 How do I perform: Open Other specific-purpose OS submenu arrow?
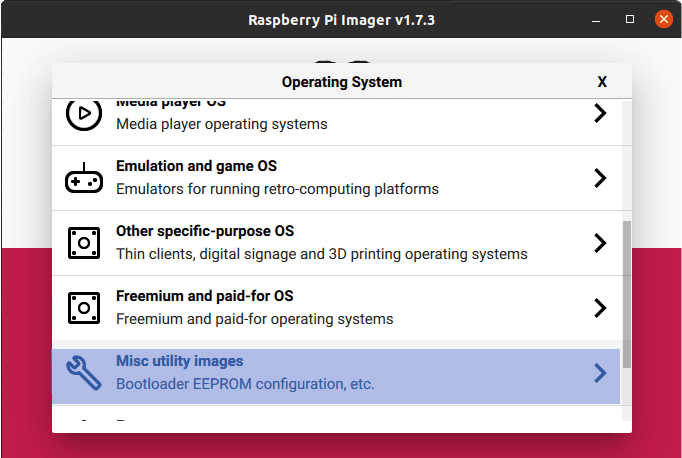tap(600, 243)
